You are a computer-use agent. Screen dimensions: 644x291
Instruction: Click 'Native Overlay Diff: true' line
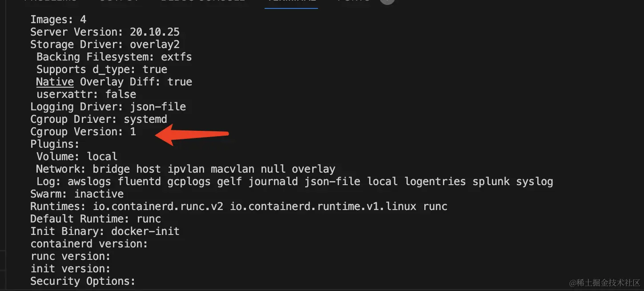(x=114, y=82)
